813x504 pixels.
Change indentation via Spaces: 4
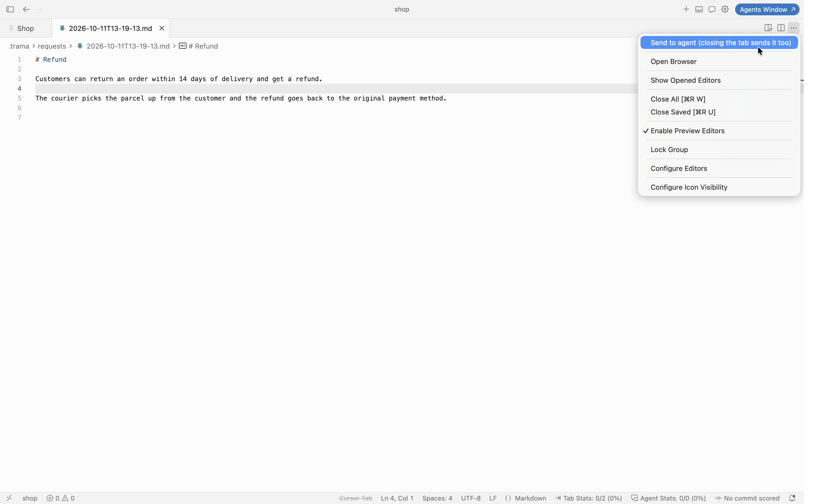pos(437,498)
